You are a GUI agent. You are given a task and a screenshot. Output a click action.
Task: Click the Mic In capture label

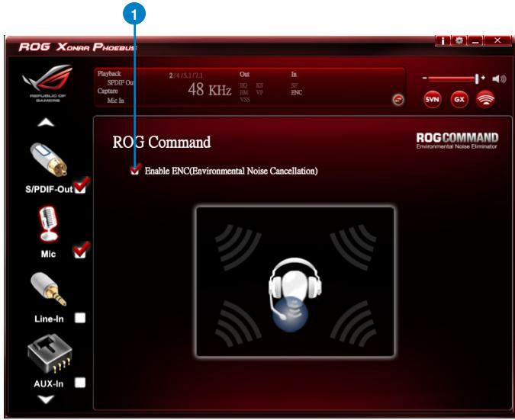pos(116,101)
